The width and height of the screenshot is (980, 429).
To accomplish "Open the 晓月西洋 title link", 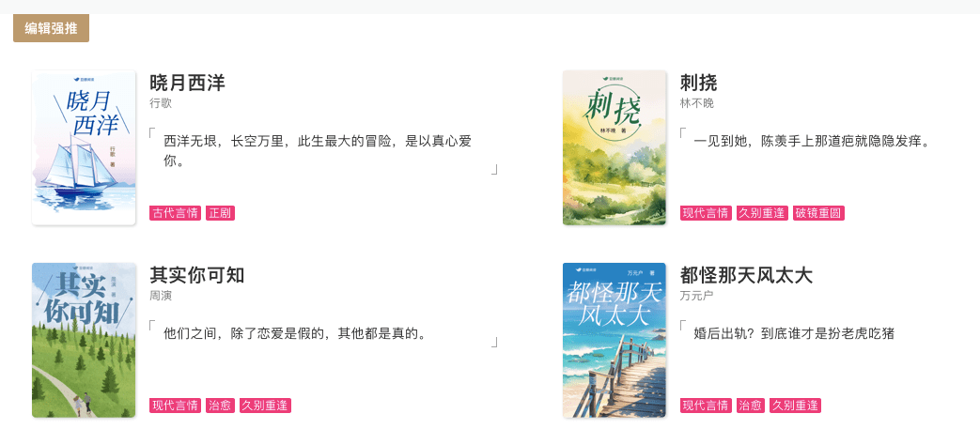I will [x=187, y=83].
